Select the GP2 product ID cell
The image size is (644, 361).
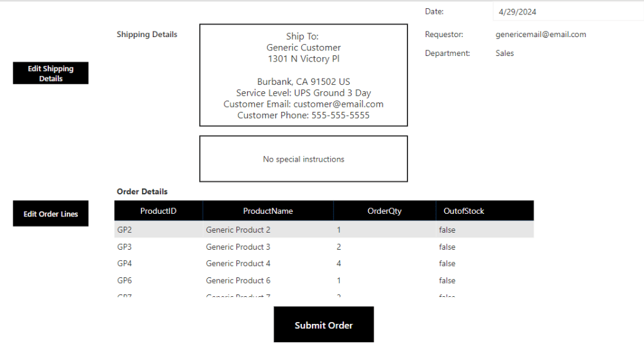[x=125, y=230]
